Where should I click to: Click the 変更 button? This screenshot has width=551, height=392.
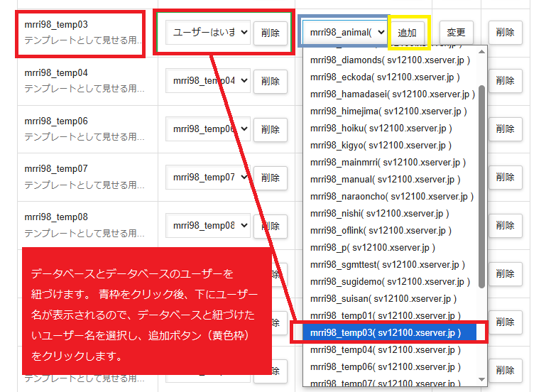click(x=456, y=33)
